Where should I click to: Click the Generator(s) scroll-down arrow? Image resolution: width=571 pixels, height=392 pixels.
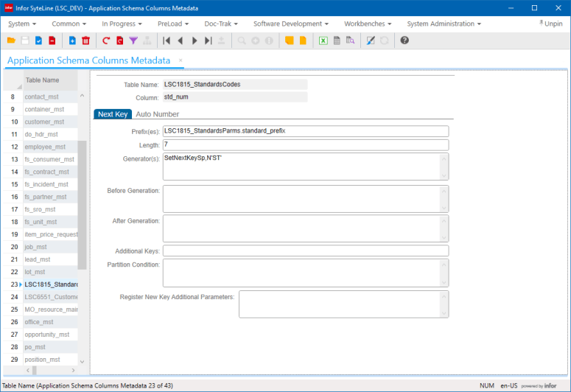(444, 175)
